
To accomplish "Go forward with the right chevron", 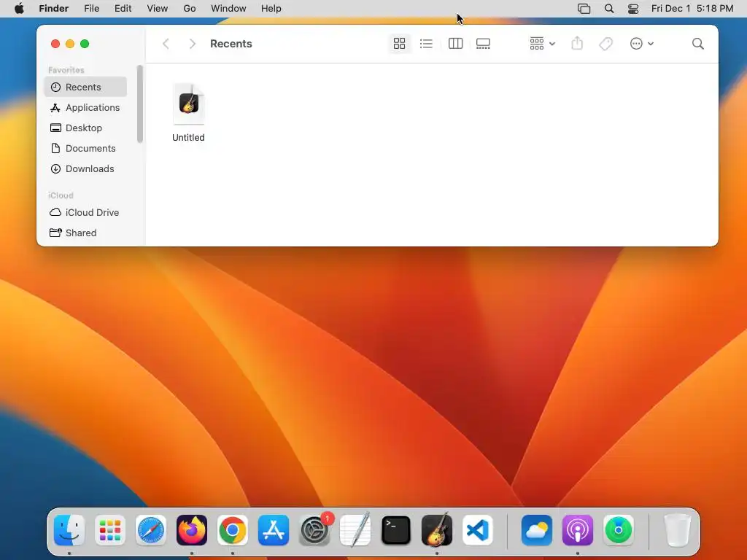I will tap(192, 44).
